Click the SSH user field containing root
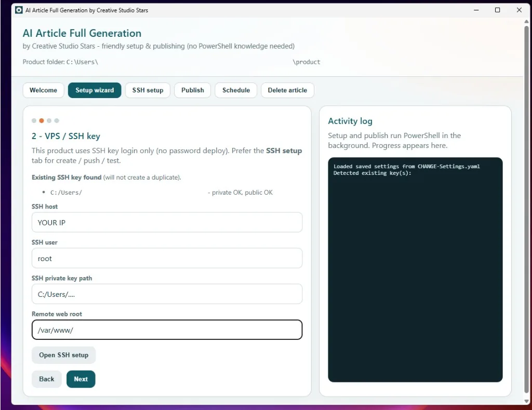This screenshot has width=532, height=410. pyautogui.click(x=167, y=258)
